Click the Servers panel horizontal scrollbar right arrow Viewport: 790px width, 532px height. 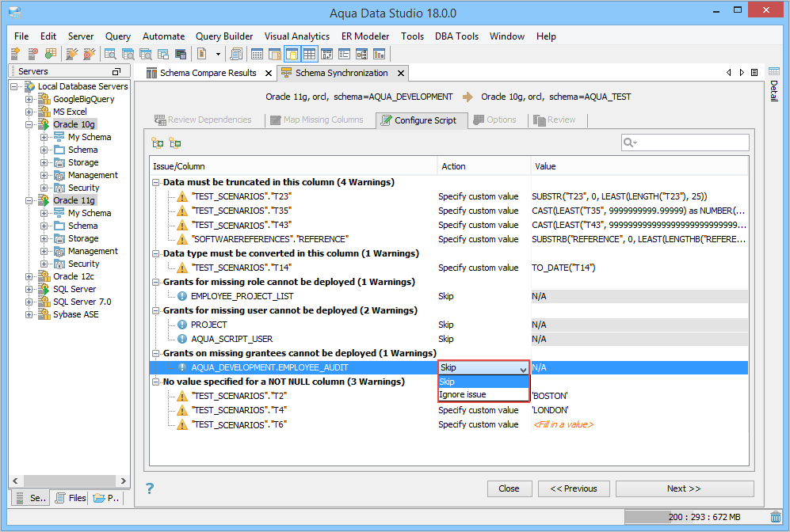[123, 481]
